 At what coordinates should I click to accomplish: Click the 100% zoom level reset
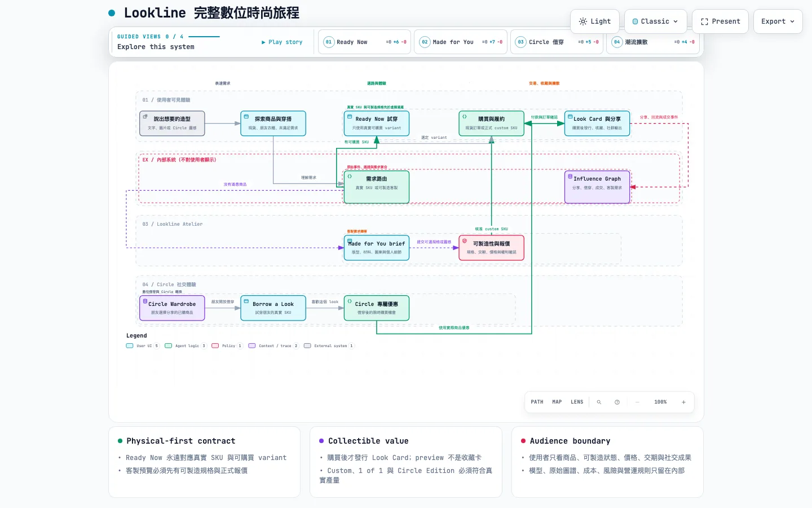(660, 402)
